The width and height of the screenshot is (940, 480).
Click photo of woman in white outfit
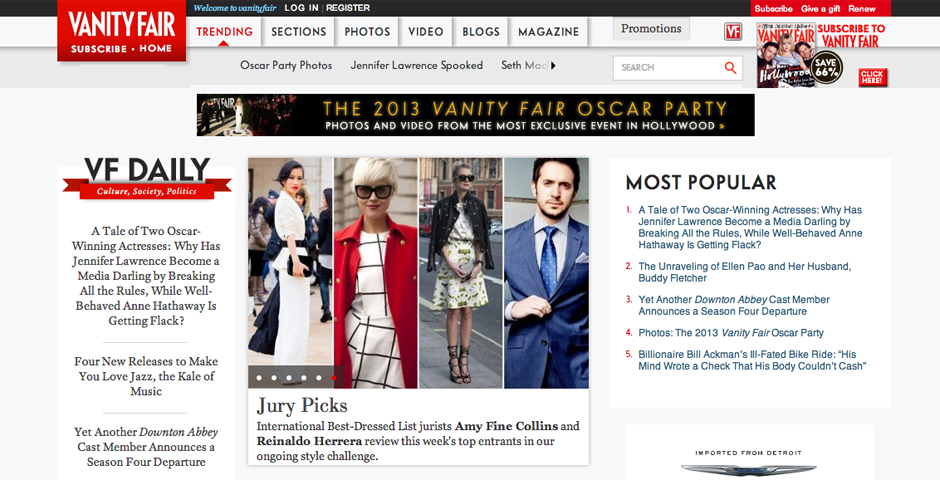tap(290, 273)
